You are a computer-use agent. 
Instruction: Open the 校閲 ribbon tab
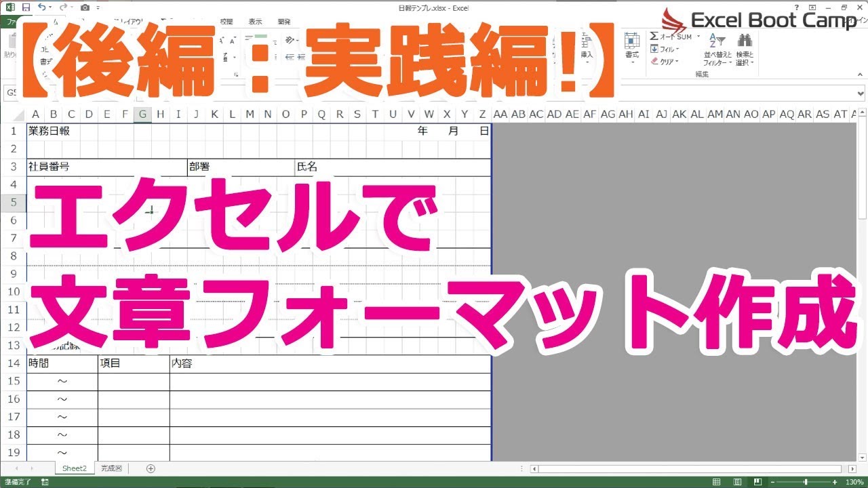coord(226,21)
